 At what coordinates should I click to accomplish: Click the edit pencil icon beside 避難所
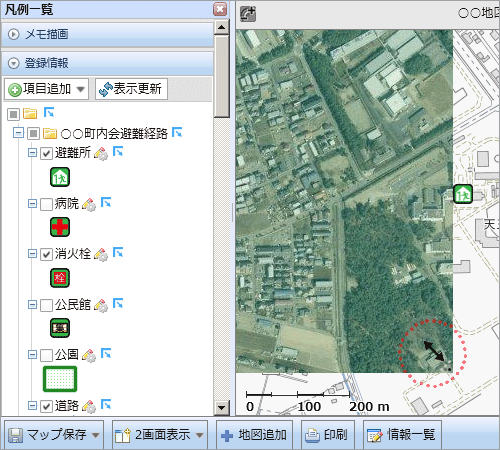click(101, 154)
